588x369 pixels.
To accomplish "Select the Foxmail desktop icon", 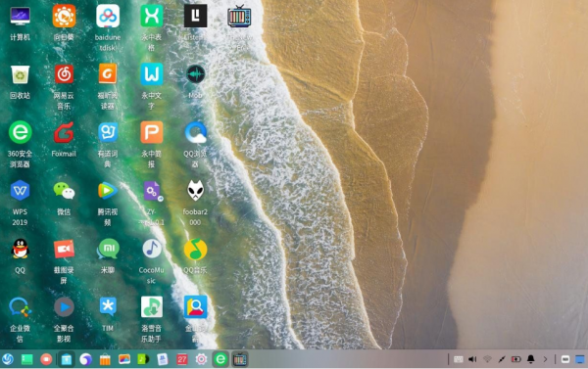I will pos(64,132).
